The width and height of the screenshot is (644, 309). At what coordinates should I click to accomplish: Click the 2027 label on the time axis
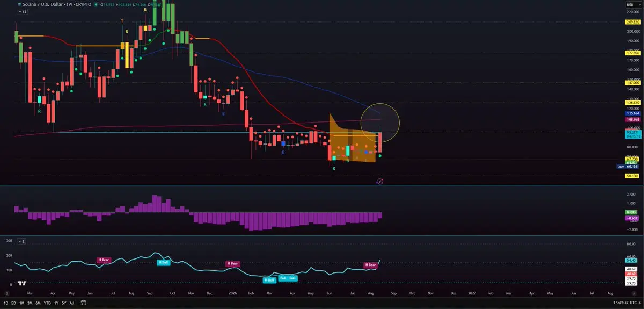(472, 294)
